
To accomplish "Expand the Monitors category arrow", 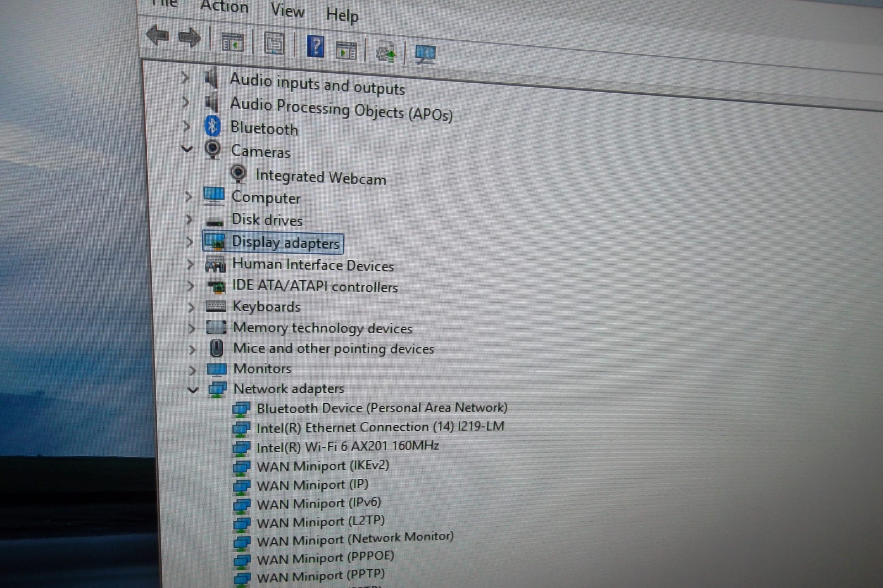I will pyautogui.click(x=193, y=370).
